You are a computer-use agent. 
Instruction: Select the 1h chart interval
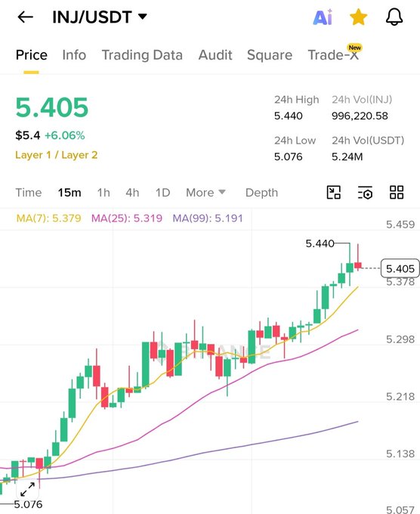click(x=103, y=193)
